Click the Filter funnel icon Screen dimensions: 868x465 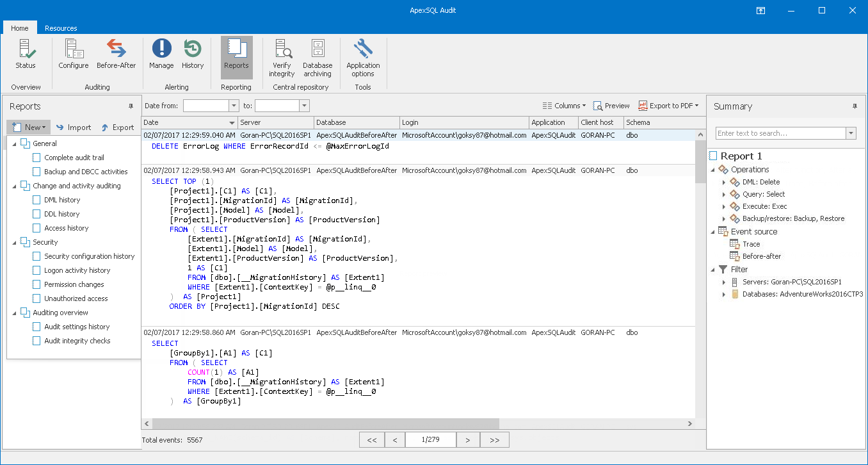723,270
